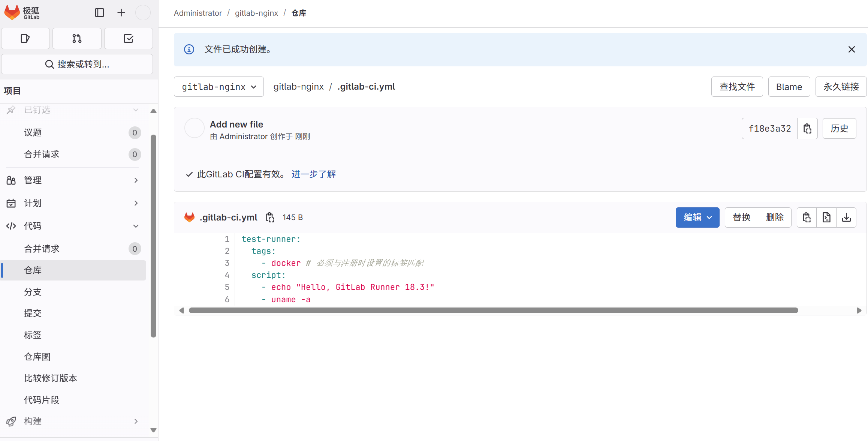Click the GitLab fox icon beside file name

tap(190, 217)
